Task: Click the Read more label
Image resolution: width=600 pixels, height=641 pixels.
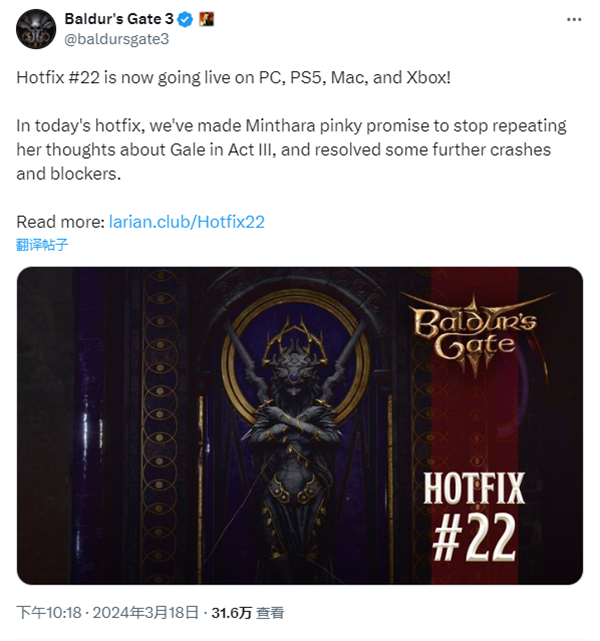Action: (61, 222)
